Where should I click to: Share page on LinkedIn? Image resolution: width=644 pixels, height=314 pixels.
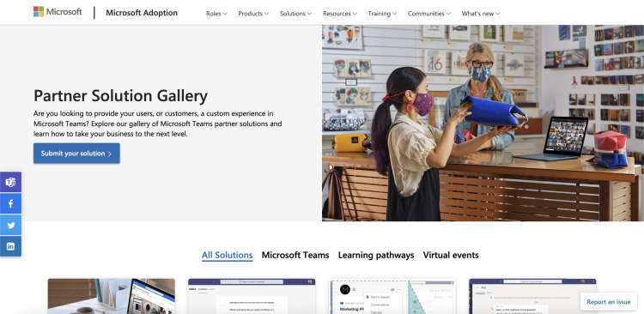[x=10, y=246]
